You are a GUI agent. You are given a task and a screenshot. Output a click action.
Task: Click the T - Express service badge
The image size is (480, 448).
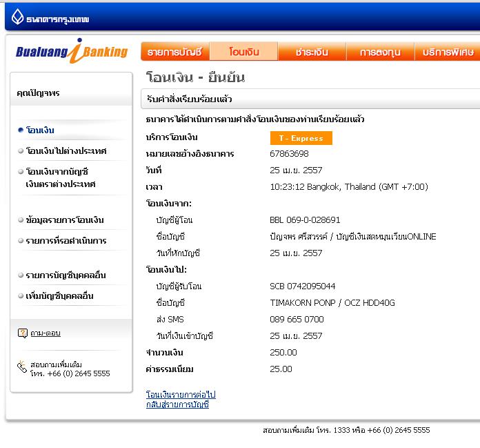pyautogui.click(x=301, y=138)
